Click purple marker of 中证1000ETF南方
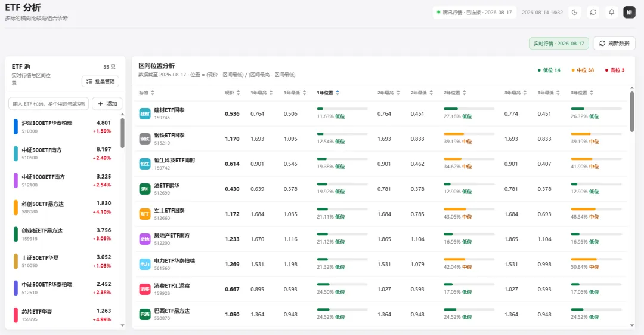The image size is (644, 335). (x=16, y=180)
